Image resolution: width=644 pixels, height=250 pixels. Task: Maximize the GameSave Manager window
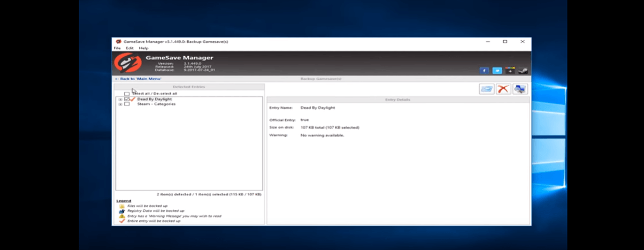504,41
